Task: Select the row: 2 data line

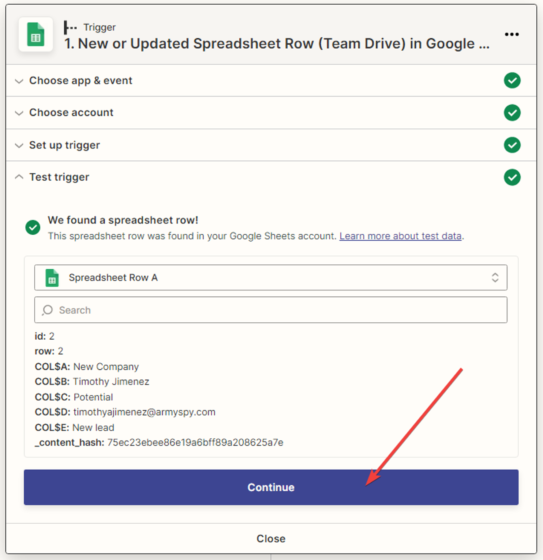Action: click(x=49, y=351)
